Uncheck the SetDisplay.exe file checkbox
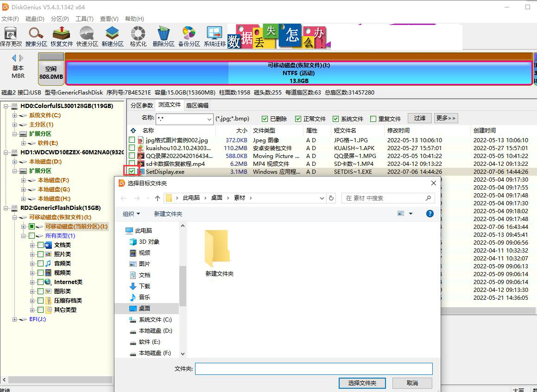 click(x=132, y=171)
